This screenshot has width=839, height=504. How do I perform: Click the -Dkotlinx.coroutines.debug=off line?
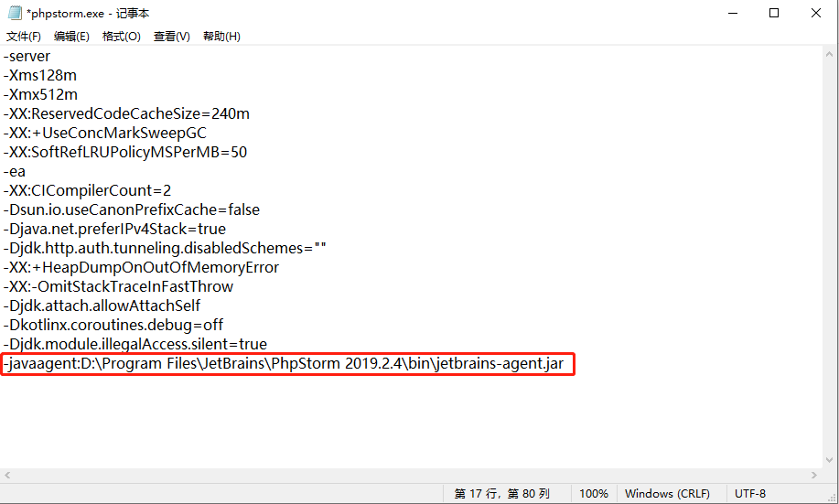point(113,326)
